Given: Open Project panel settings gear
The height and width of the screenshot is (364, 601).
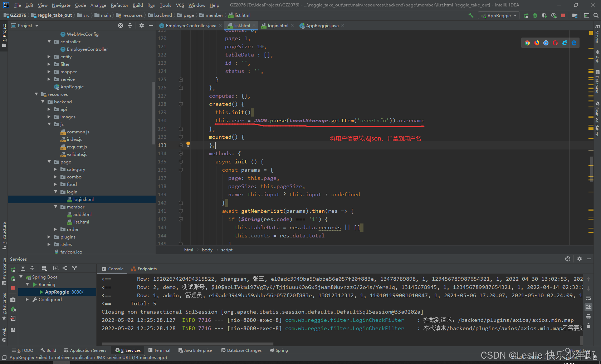Looking at the screenshot, I should 142,25.
